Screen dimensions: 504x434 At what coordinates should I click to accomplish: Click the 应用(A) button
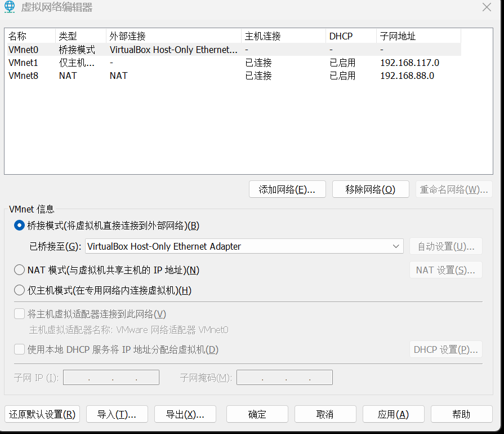394,414
